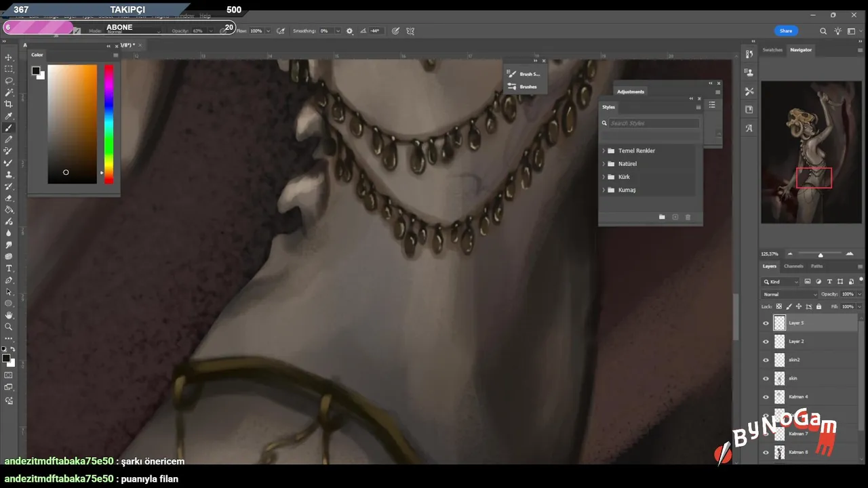
Task: Select the Type tool
Action: tap(9, 268)
